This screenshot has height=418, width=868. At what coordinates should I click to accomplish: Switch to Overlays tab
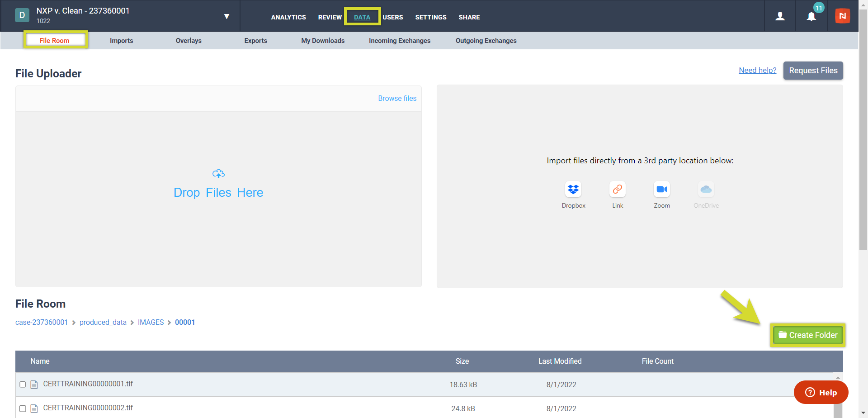tap(189, 41)
